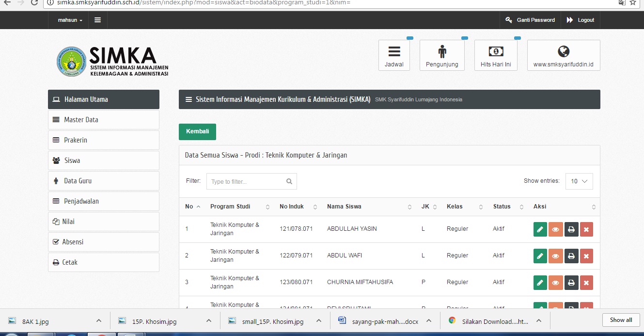Toggle the sidebar hamburger icon in top bar
The image size is (644, 336).
tap(97, 20)
